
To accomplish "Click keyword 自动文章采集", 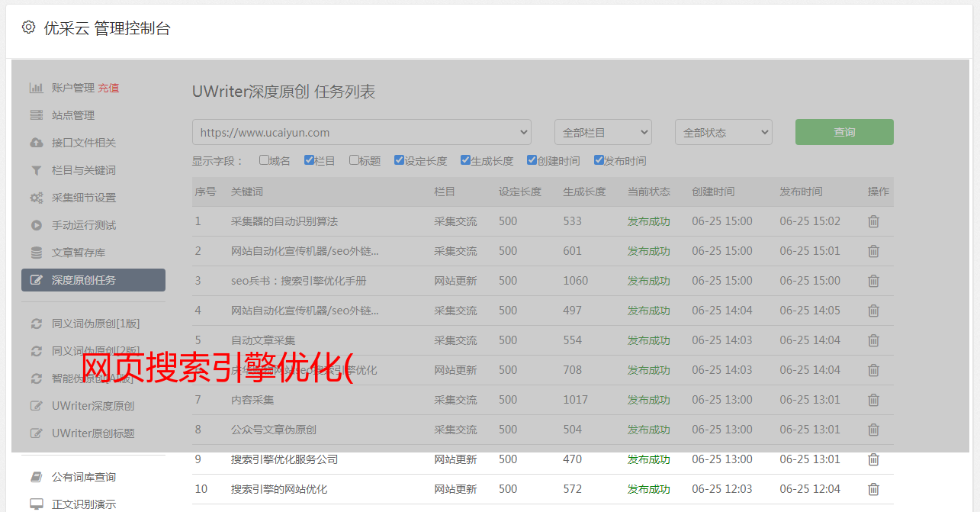I will [263, 340].
